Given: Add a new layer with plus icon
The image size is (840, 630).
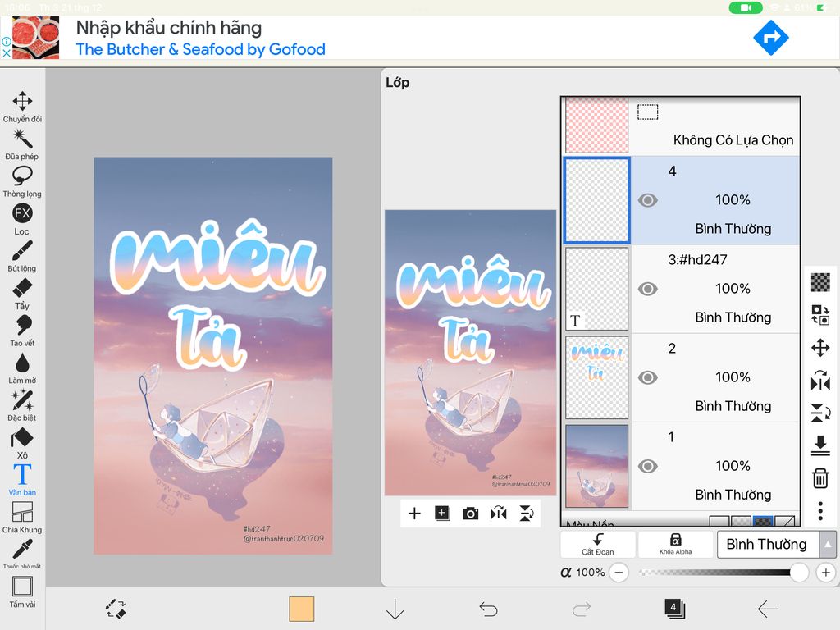Looking at the screenshot, I should click(x=414, y=514).
